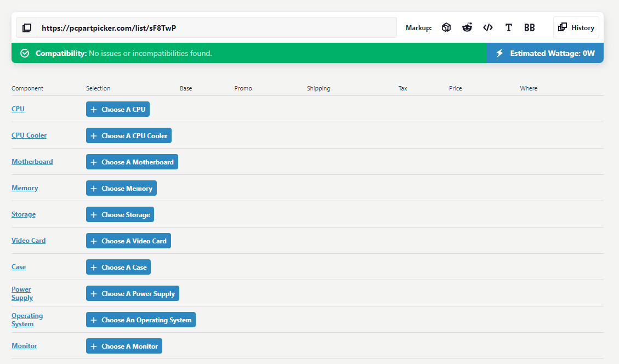Select the BBCode markup BB icon
The image size is (619, 364).
530,27
